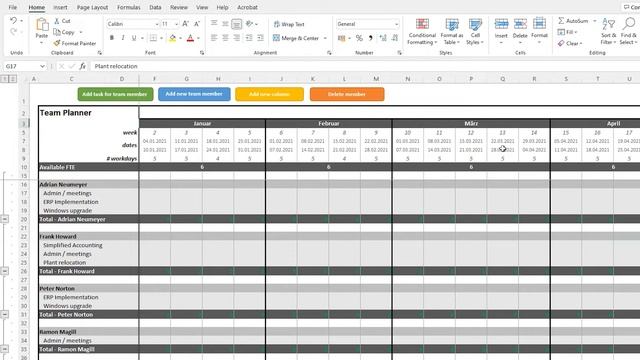Screen dimensions: 640x360
Task: Switch to the Review tab
Action: point(179,7)
